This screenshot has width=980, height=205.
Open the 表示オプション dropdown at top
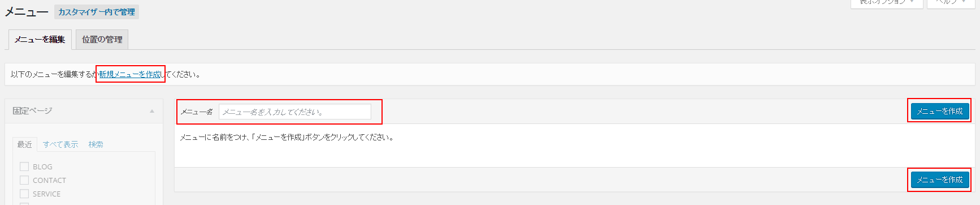887,3
